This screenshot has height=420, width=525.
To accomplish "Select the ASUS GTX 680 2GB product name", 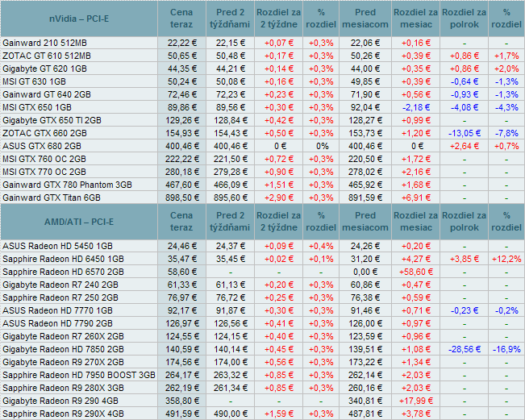I will [42, 146].
